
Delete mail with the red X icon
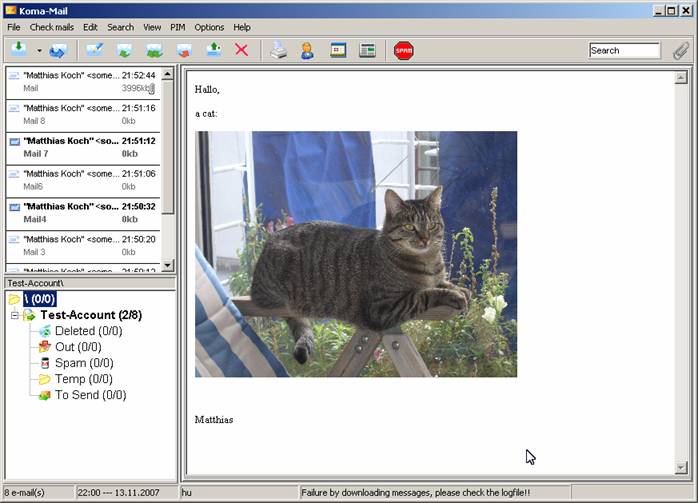pos(242,50)
